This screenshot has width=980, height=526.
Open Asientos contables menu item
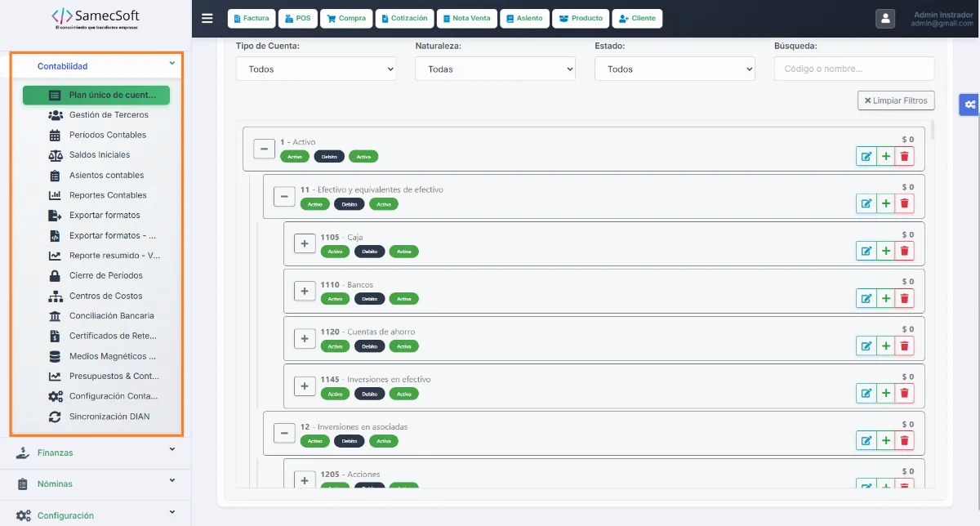coord(96,176)
